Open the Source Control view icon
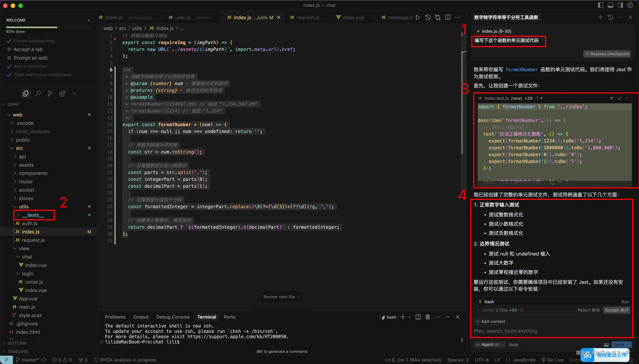639x364 pixels. (50, 93)
